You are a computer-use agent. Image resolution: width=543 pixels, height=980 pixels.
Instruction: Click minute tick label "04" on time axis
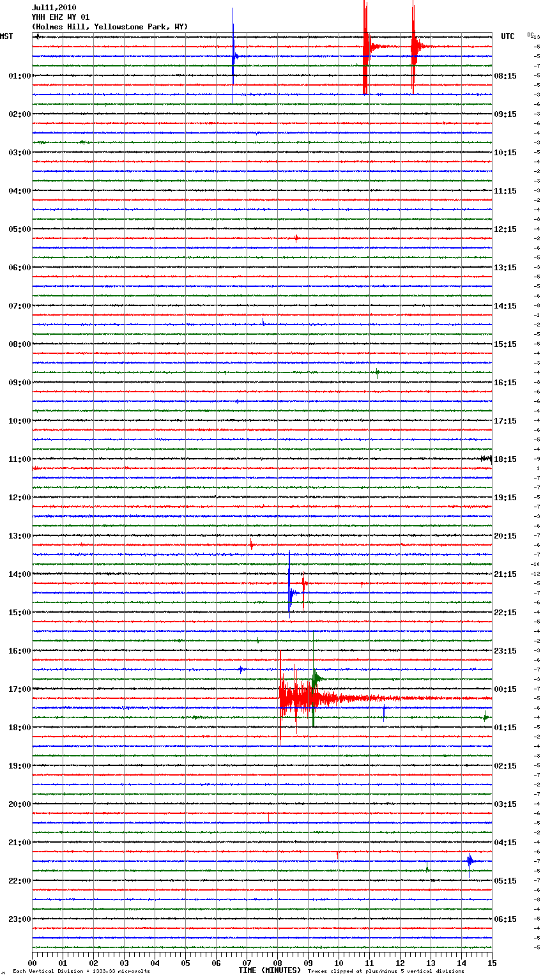click(x=155, y=963)
